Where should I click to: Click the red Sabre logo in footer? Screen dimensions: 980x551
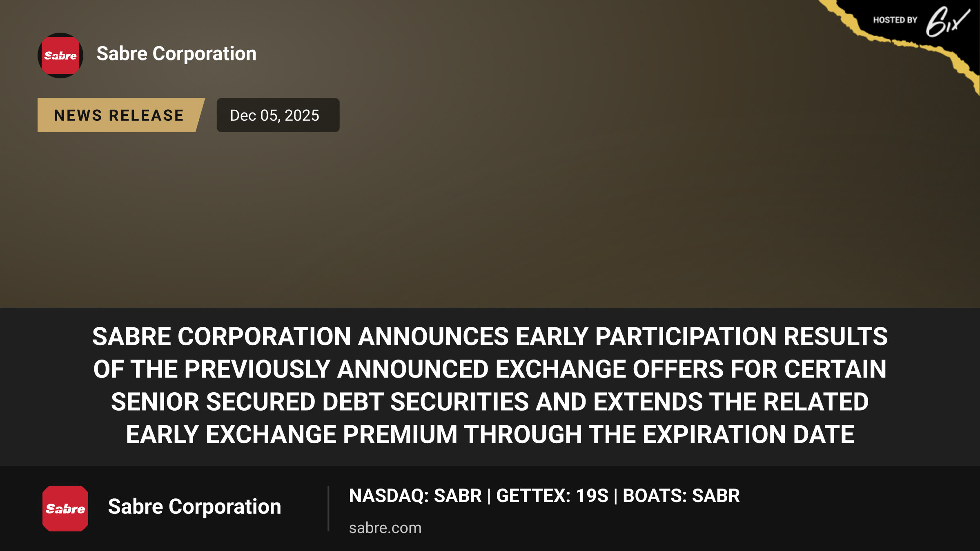point(65,509)
